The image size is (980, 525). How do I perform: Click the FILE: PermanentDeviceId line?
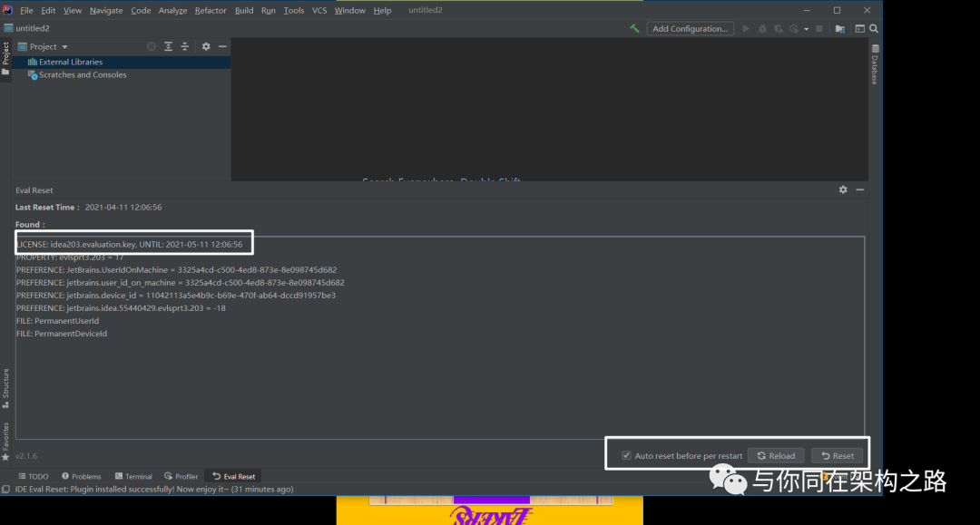62,334
